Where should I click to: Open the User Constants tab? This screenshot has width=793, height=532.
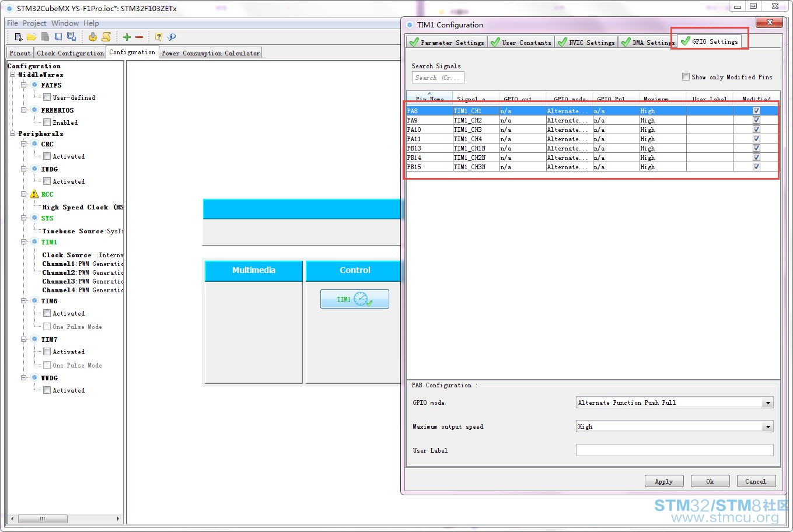[x=521, y=42]
